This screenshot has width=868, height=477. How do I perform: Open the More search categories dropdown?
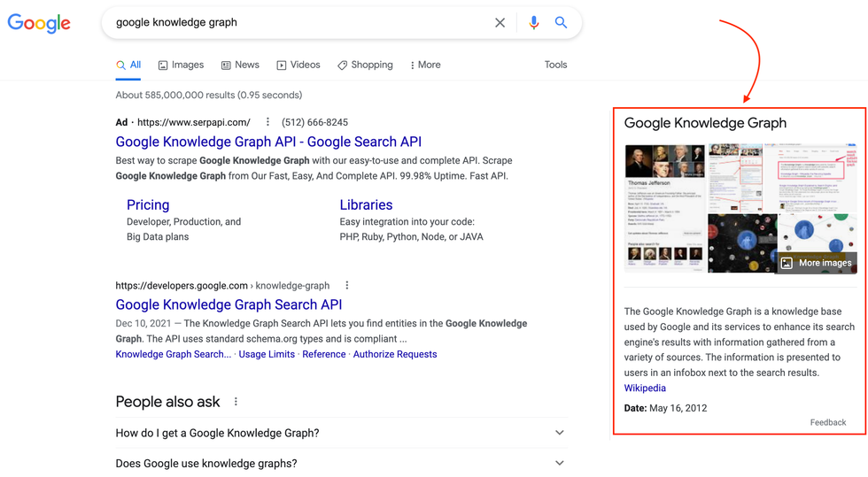425,65
